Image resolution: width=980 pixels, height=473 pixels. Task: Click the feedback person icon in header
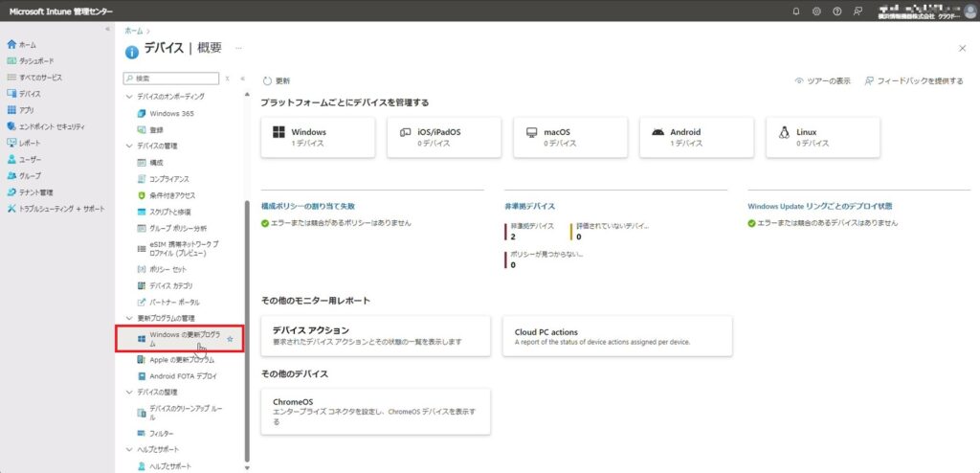pyautogui.click(x=857, y=11)
